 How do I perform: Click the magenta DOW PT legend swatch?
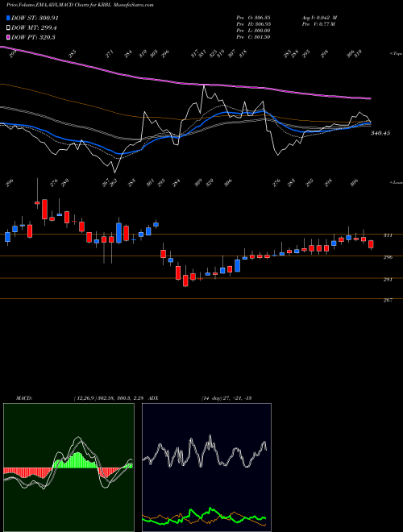8,37
